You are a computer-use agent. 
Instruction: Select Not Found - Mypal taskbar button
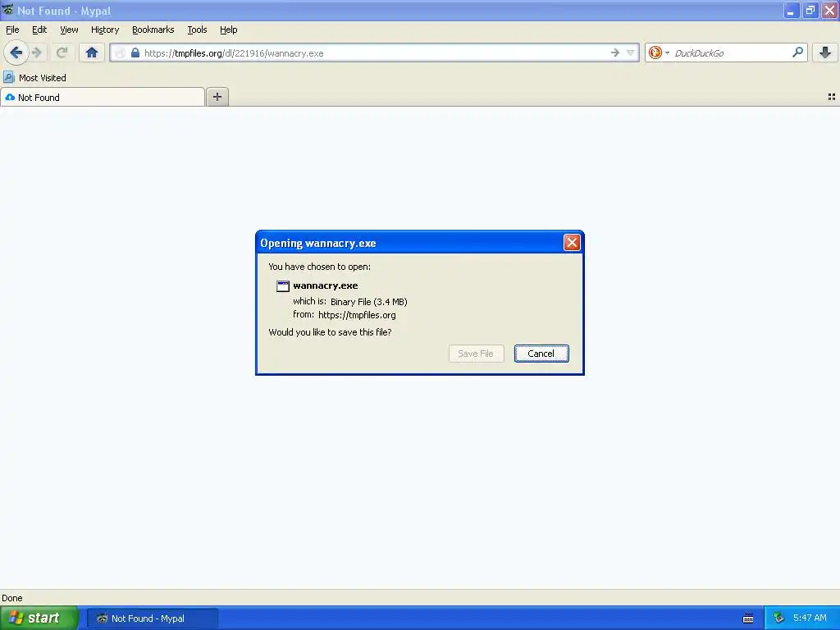coord(152,619)
